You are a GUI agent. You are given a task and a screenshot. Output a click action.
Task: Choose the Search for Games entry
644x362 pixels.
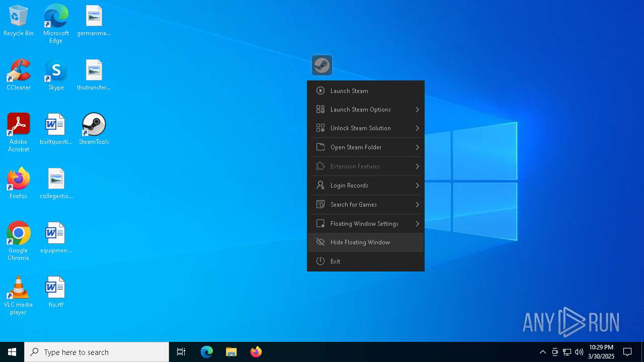coord(366,205)
